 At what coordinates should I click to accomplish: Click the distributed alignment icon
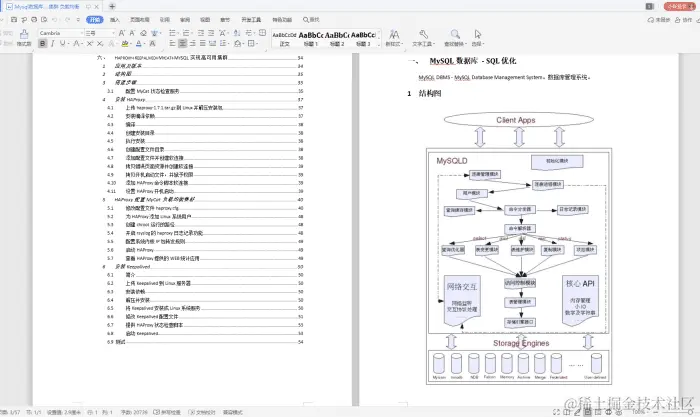[x=212, y=43]
